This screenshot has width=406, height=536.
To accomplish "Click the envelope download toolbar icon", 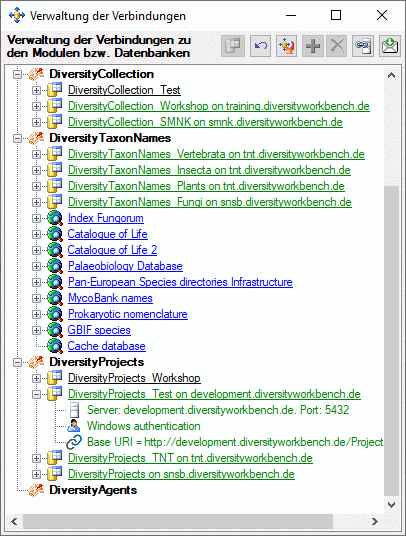I will (390, 45).
